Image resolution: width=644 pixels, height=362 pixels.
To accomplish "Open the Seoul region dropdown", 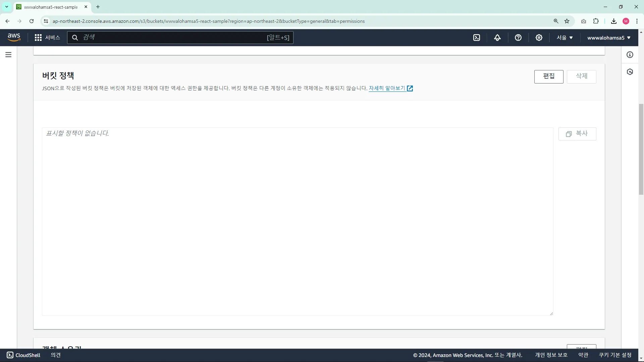I will [x=565, y=38].
